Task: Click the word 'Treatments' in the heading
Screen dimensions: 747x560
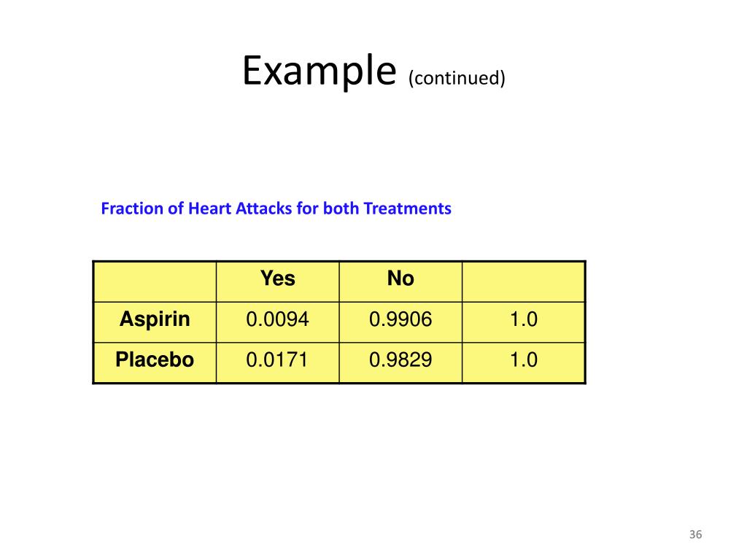Action: pos(407,209)
